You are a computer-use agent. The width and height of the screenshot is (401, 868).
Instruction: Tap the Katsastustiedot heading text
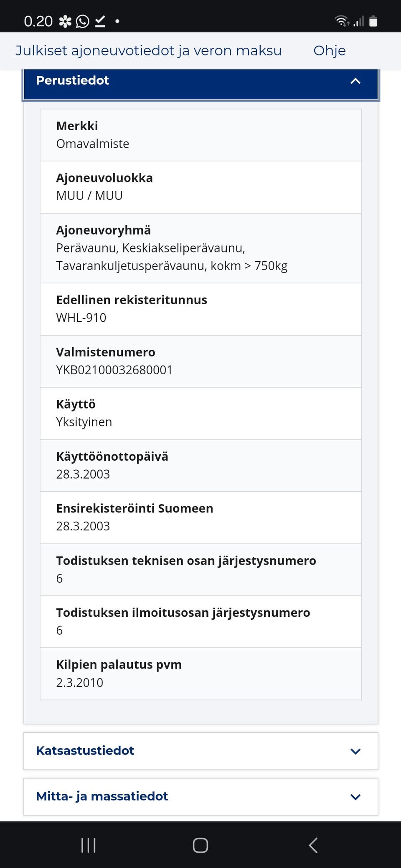click(85, 751)
